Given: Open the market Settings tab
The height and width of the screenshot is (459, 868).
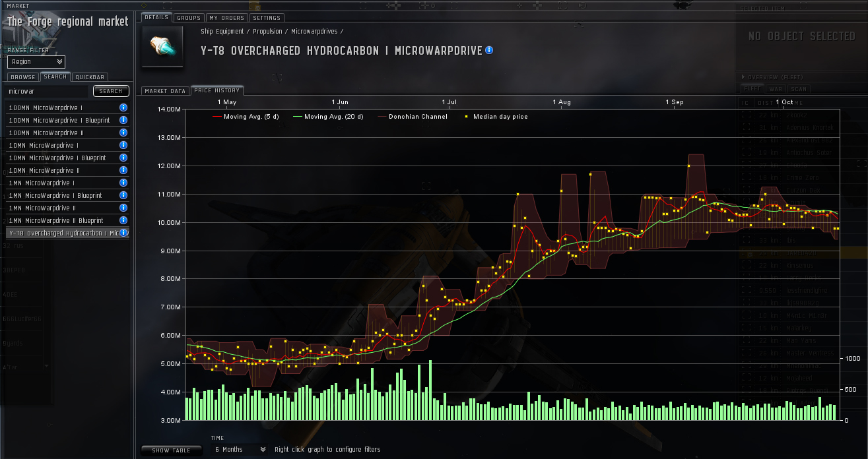Looking at the screenshot, I should (267, 18).
